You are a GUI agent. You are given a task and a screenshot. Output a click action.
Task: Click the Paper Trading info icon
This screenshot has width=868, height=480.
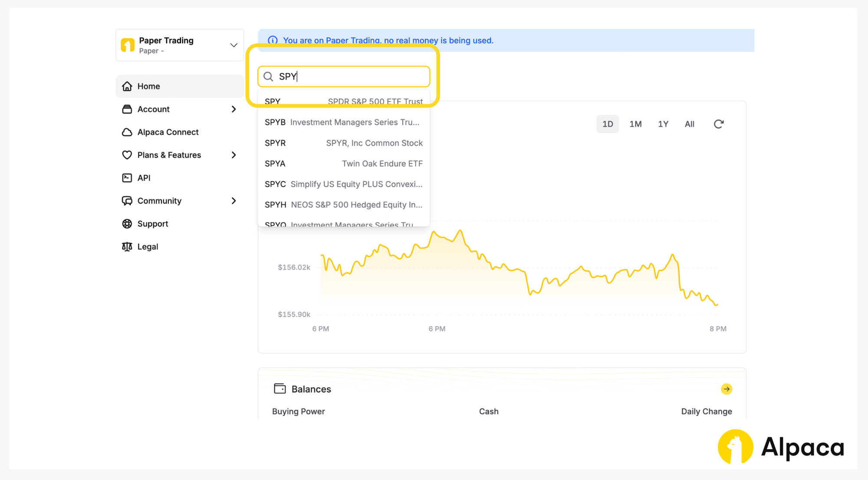[x=273, y=40]
